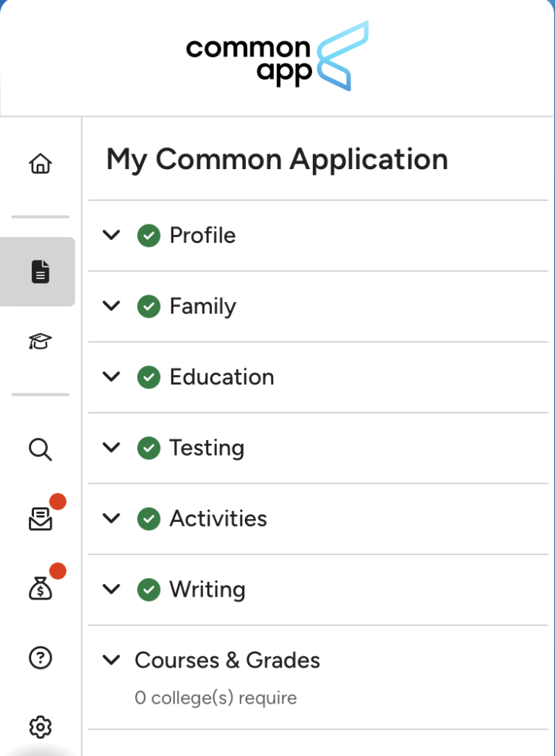Click the magnifying glass college search icon
This screenshot has width=555, height=756.
coord(40,449)
